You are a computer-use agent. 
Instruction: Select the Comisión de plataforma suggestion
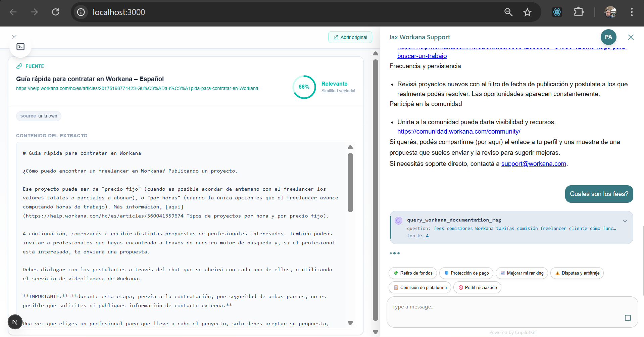coord(420,288)
